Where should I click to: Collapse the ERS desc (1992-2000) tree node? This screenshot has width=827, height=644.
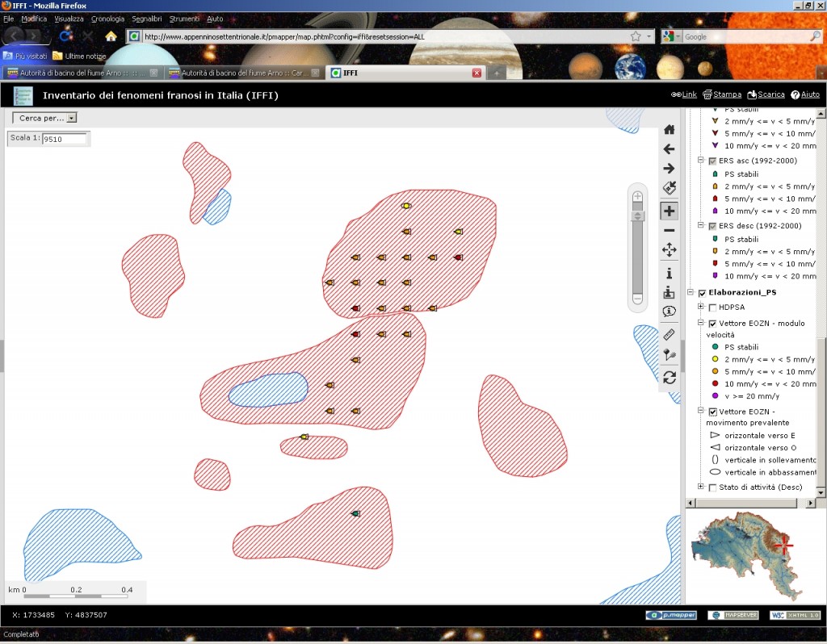pos(701,226)
